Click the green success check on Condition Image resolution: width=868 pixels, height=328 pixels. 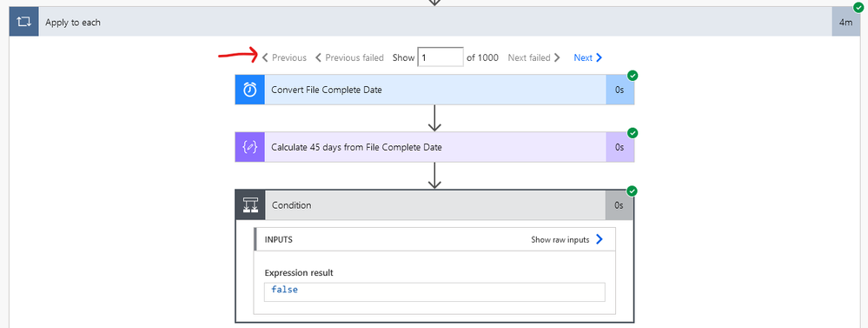(633, 191)
